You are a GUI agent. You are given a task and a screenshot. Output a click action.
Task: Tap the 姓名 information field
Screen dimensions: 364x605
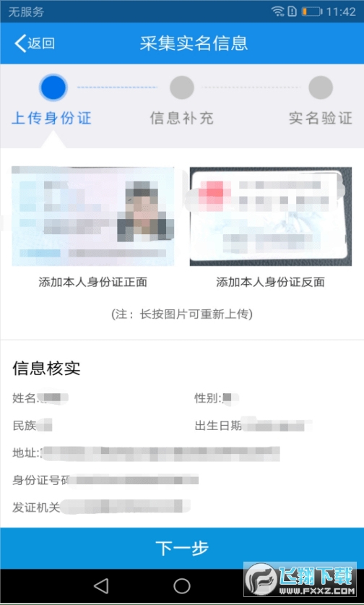coord(40,398)
